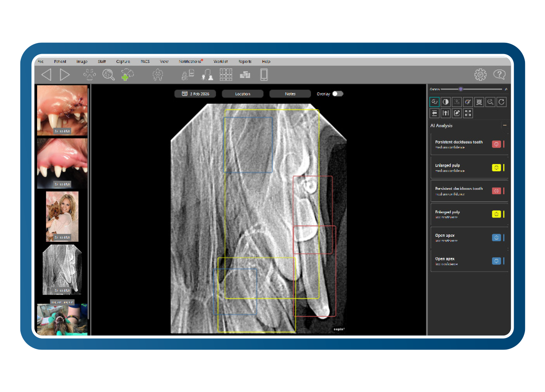Toggle the last Open apex blue marker
This screenshot has width=545, height=392.
click(x=496, y=261)
